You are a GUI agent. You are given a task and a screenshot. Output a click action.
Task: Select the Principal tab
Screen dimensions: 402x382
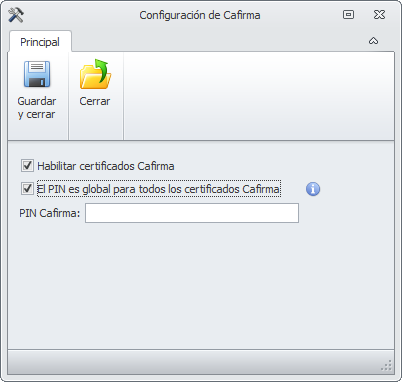pyautogui.click(x=40, y=42)
